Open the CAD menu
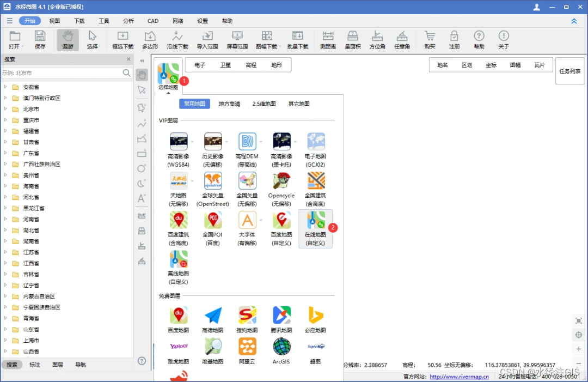The image size is (588, 382). point(152,21)
